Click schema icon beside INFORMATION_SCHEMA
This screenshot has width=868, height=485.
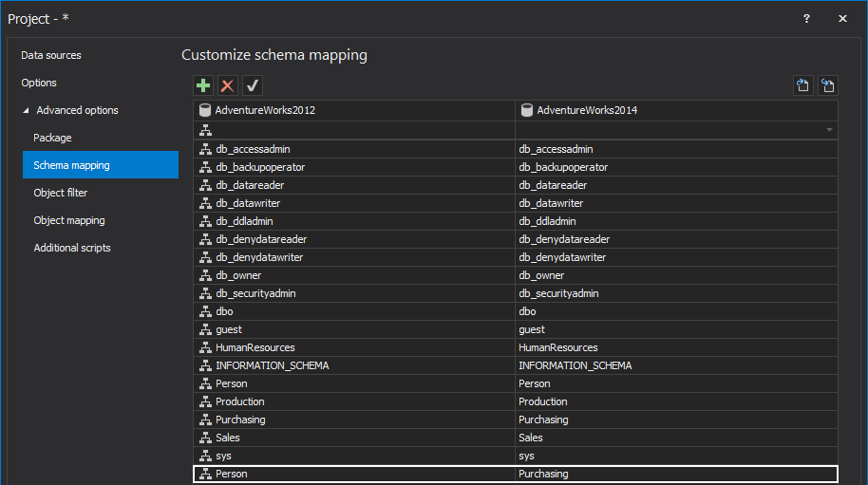(205, 365)
